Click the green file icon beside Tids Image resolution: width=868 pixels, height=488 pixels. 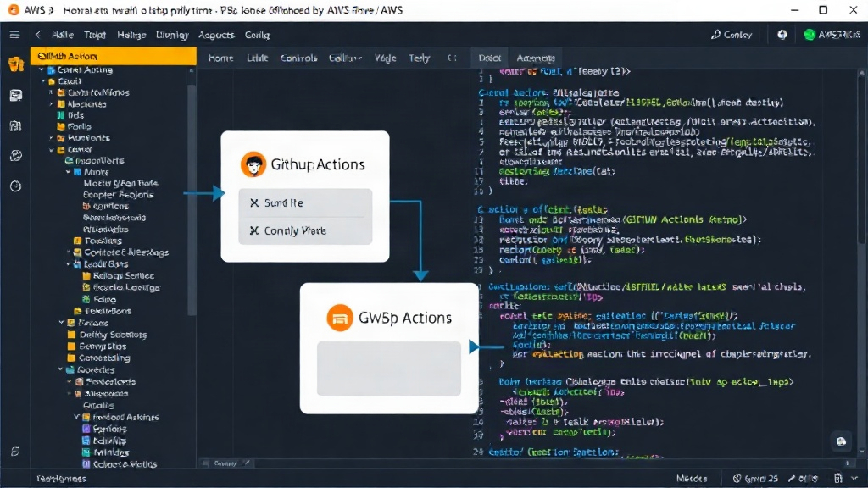[60, 115]
